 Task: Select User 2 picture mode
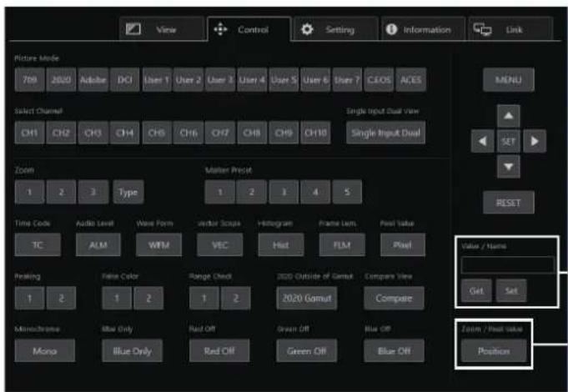click(x=188, y=80)
